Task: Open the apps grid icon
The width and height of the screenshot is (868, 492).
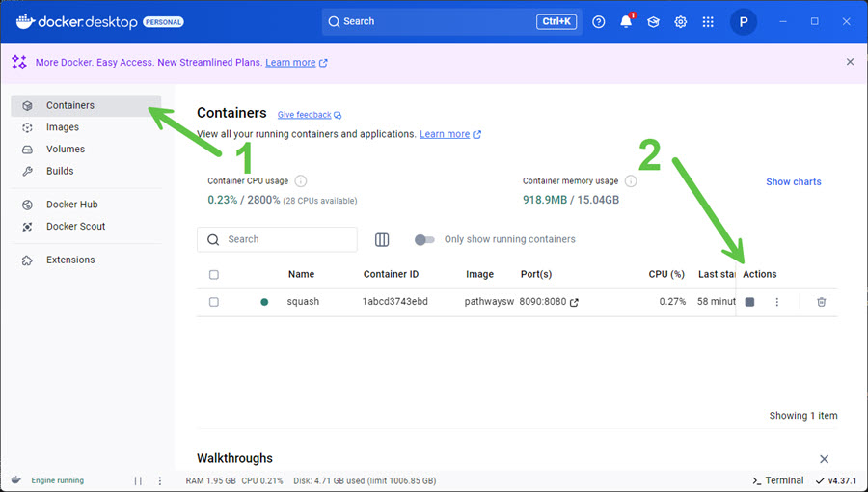Action: point(708,21)
